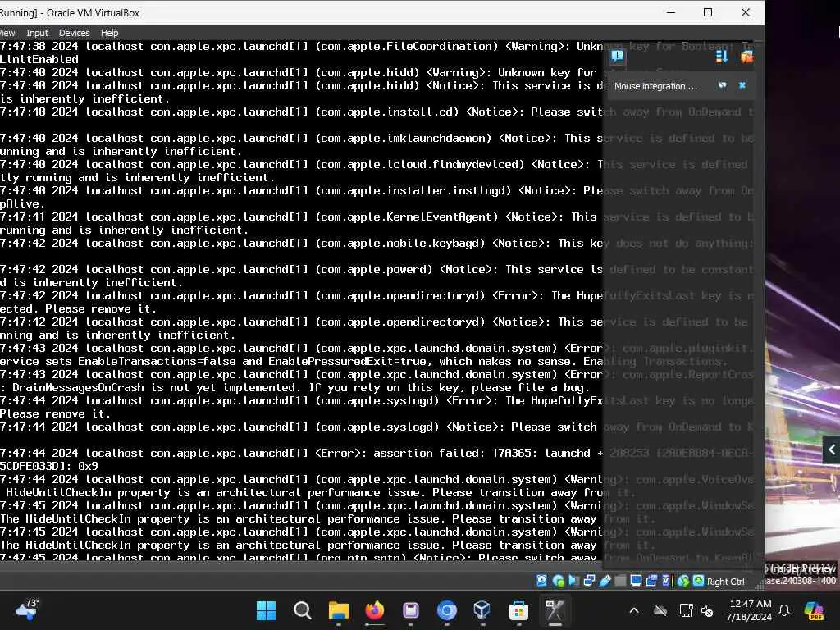
Task: Click the hard disk activity indicator
Action: point(541,581)
